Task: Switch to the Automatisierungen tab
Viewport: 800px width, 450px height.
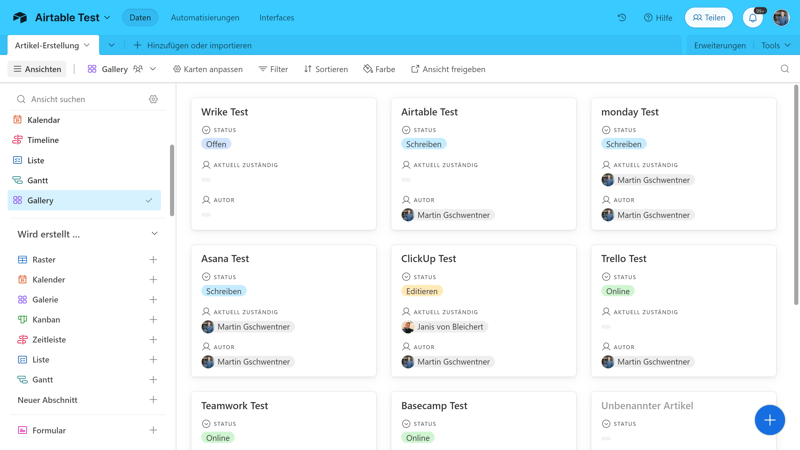Action: pos(205,18)
